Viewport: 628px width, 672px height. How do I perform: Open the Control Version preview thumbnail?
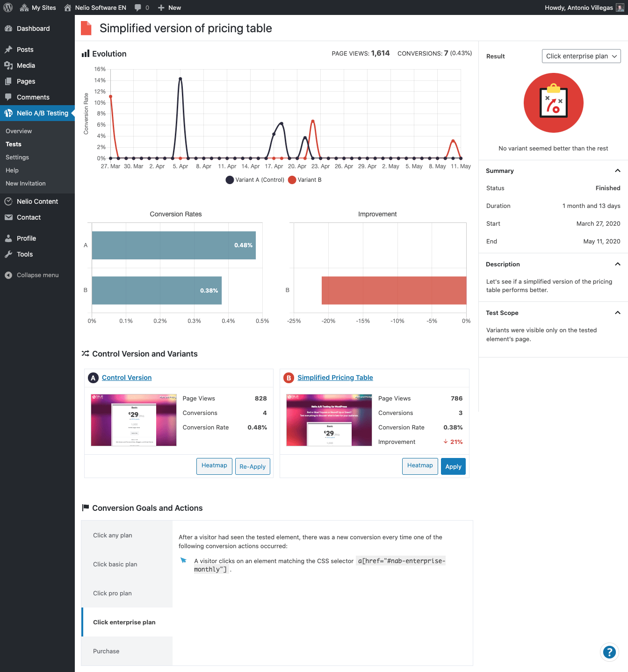coord(134,420)
